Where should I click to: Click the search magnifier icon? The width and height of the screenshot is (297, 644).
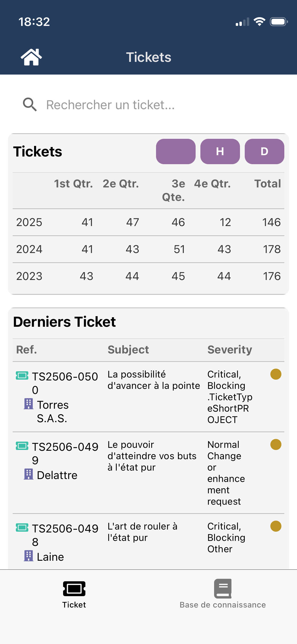30,105
